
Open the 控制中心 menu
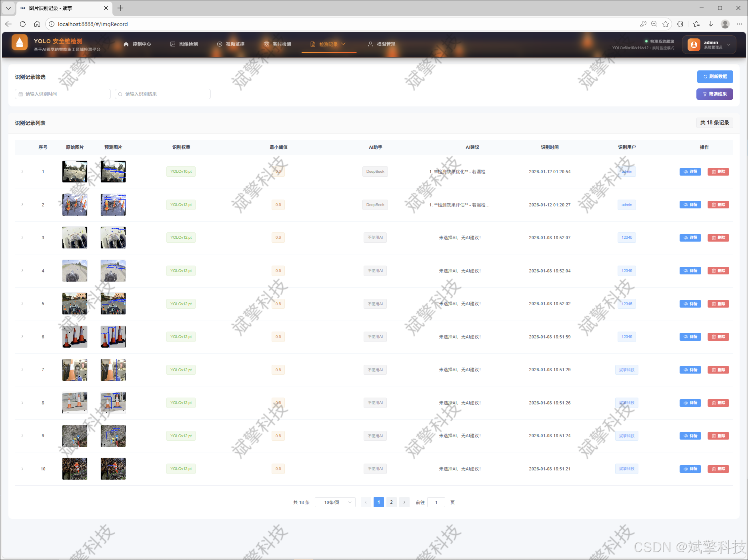[x=137, y=44]
